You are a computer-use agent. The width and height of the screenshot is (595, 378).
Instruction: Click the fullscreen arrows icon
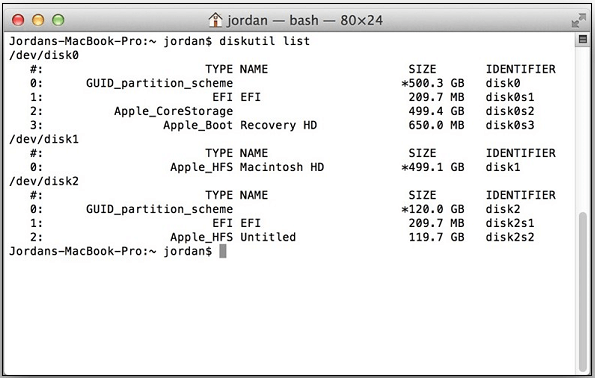(579, 20)
